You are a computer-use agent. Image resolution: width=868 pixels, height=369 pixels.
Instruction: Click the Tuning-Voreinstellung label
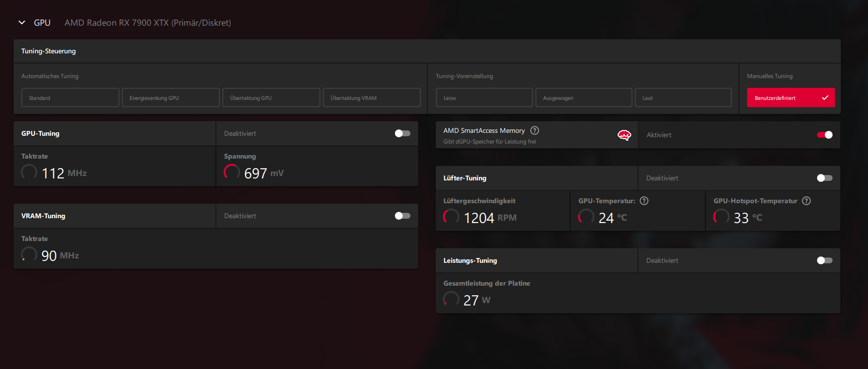464,76
